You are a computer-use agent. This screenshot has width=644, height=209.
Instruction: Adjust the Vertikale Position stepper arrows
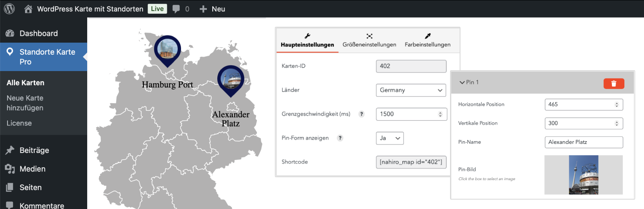616,123
